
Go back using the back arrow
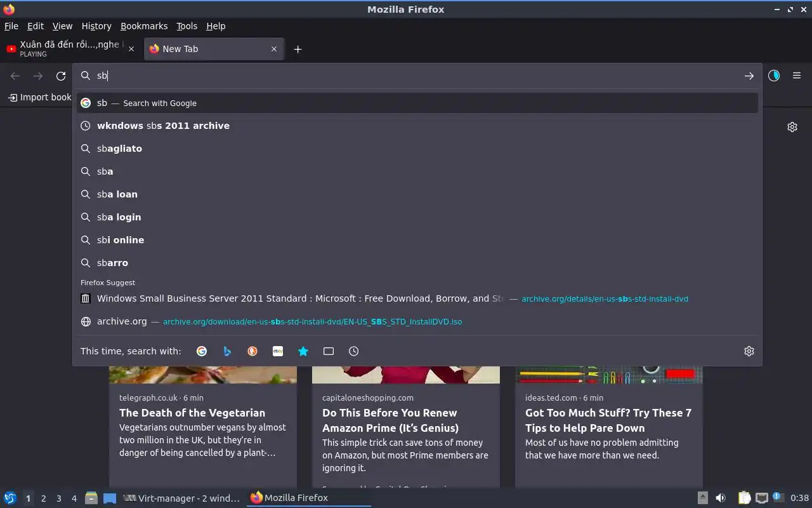(15, 76)
